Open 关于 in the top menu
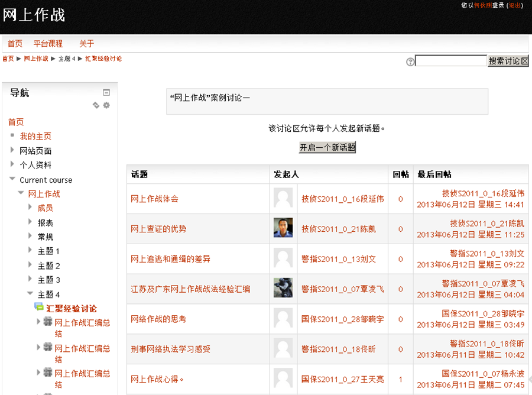This screenshot has height=395, width=532. [x=86, y=43]
